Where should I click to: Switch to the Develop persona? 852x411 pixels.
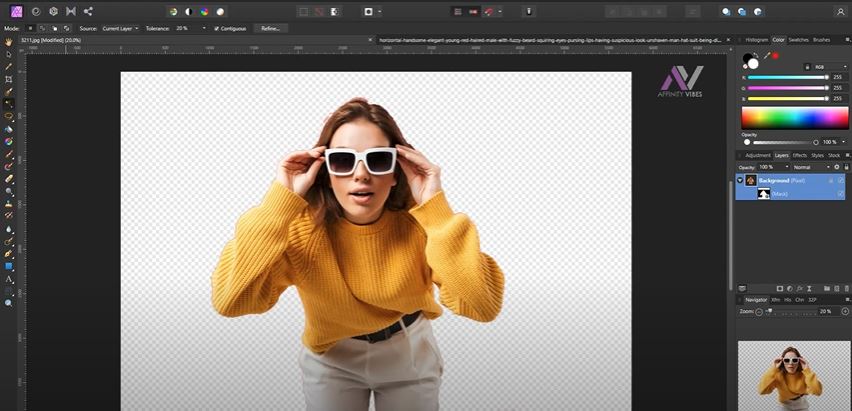click(53, 11)
